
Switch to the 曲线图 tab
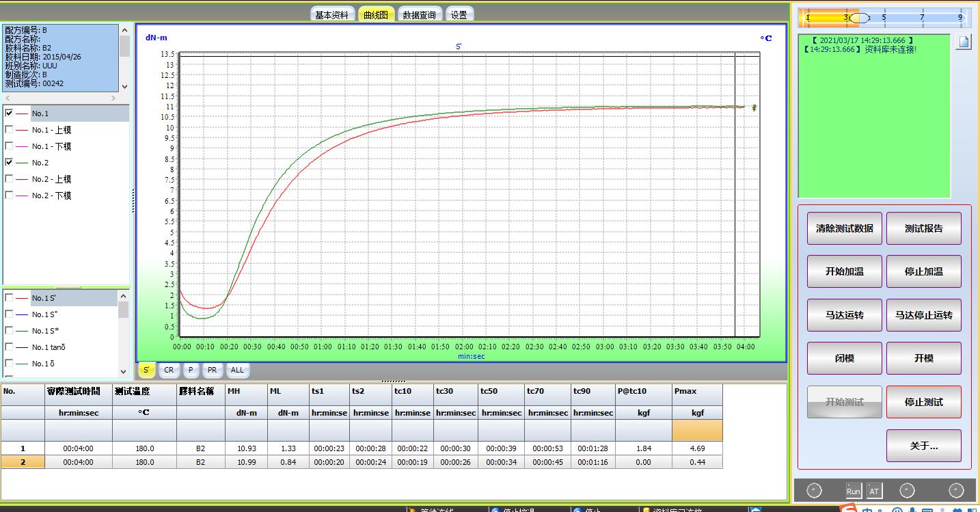(x=376, y=14)
